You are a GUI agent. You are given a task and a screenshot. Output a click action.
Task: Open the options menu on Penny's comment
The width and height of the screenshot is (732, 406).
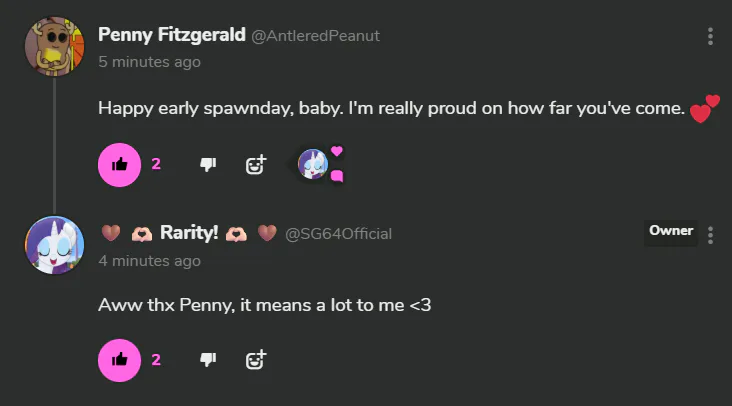710,36
